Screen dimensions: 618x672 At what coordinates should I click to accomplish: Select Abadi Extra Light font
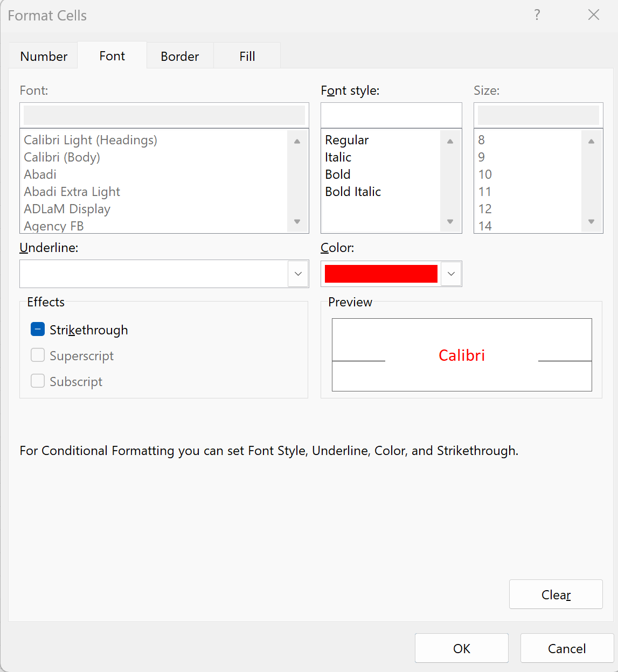coord(72,192)
